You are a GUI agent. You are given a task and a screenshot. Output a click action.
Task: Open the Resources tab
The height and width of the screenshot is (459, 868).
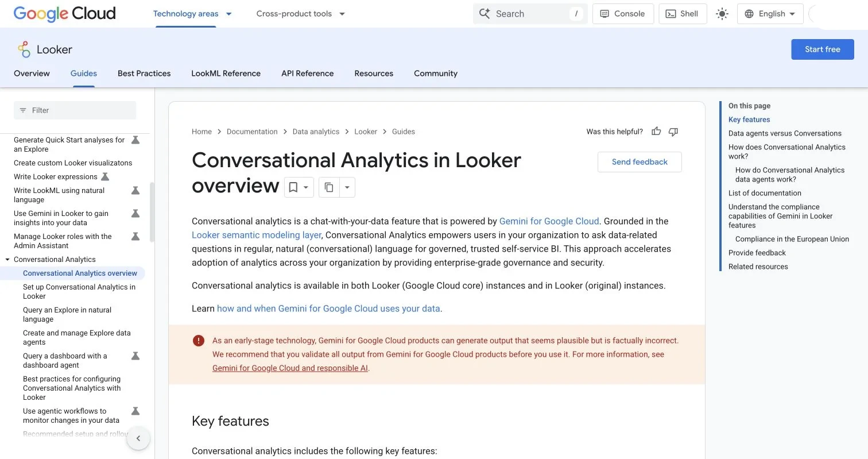coord(374,74)
